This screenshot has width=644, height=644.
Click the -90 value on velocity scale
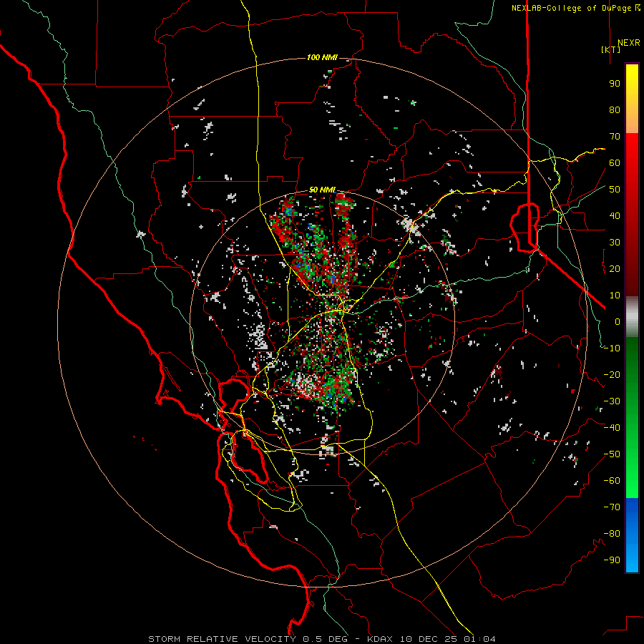tap(612, 560)
